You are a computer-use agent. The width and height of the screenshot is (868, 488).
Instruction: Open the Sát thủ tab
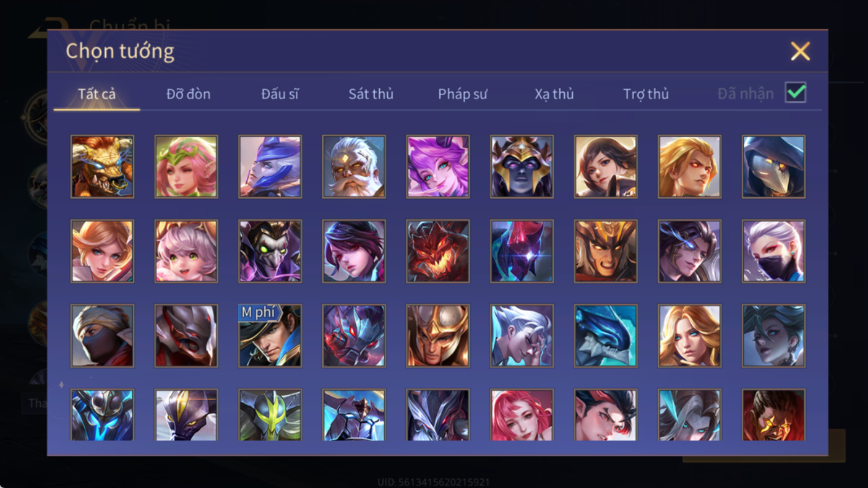coord(371,94)
